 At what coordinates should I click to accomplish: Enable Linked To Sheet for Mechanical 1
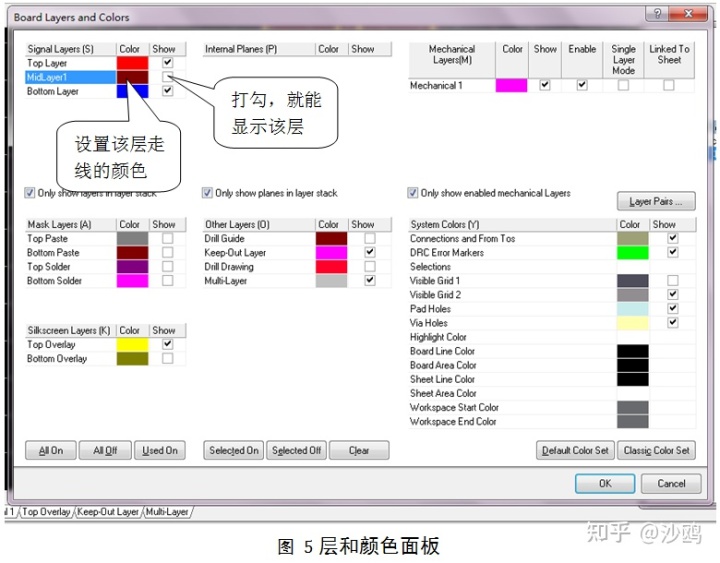pos(669,86)
